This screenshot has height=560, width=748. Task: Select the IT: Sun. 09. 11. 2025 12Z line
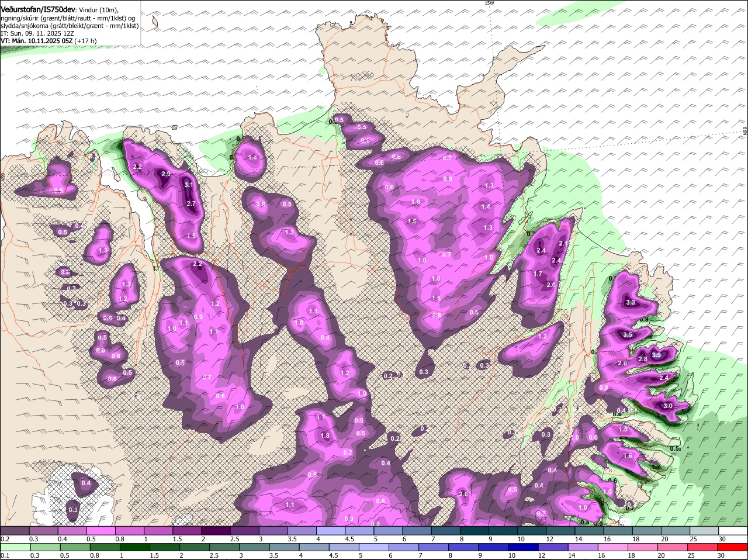click(39, 33)
